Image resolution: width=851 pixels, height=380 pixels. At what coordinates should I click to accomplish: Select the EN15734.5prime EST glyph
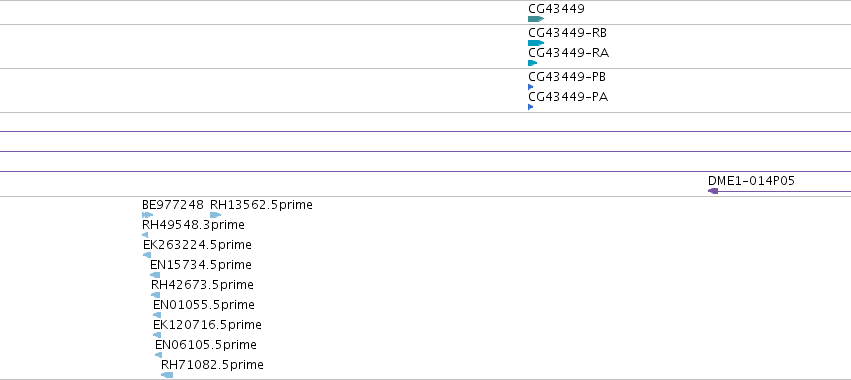[155, 275]
